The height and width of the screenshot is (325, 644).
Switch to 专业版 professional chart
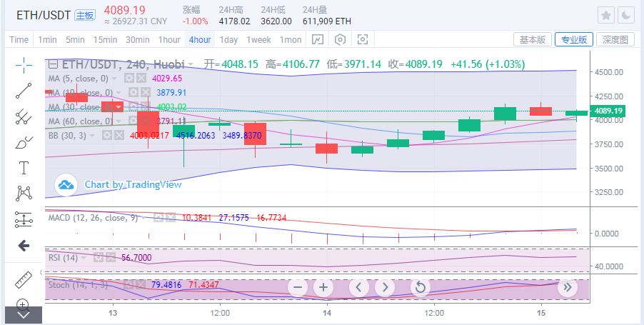(x=574, y=39)
